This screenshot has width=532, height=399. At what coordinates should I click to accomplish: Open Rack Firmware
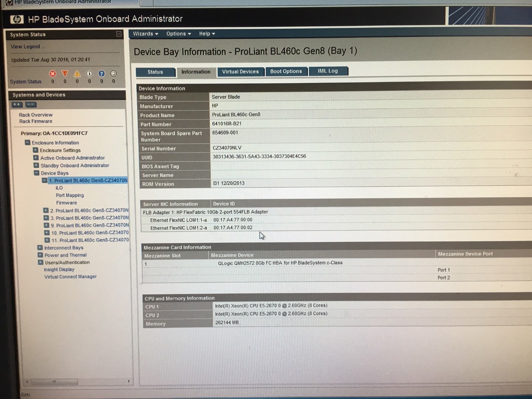click(x=36, y=121)
